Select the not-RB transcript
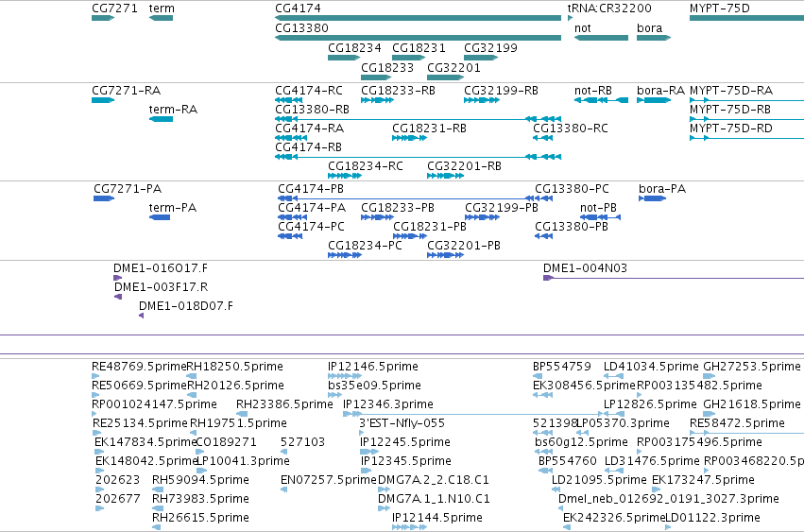Image resolution: width=804 pixels, height=532 pixels. click(601, 100)
